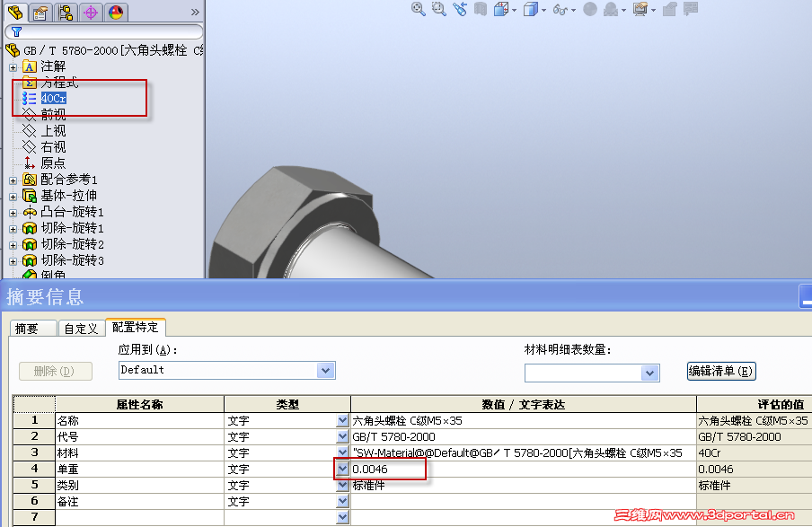Switch to the 摘要 tab
812x527 pixels.
pyautogui.click(x=32, y=329)
